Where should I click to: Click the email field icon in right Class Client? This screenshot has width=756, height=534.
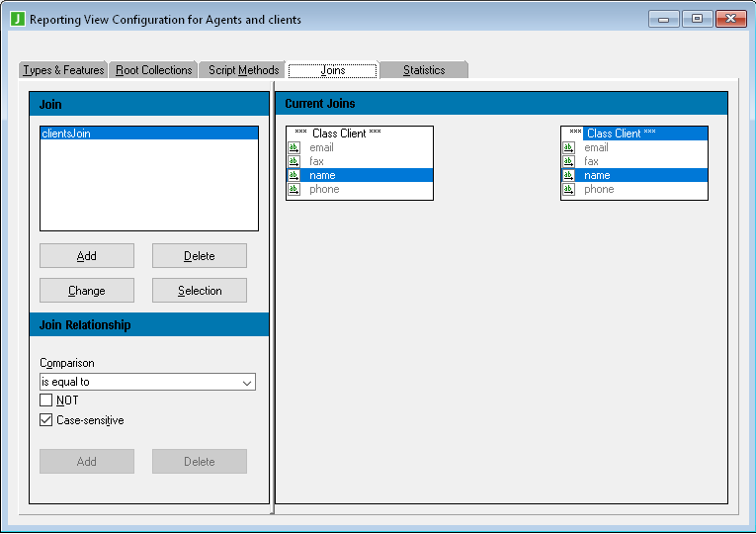568,147
